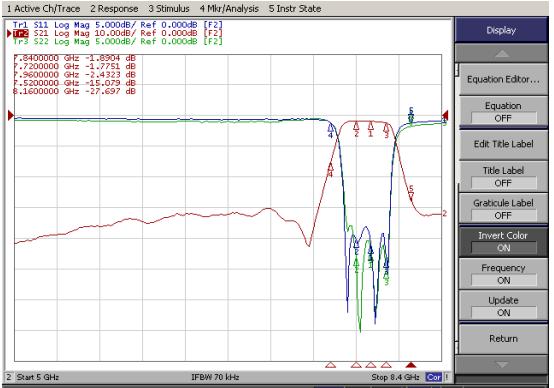This screenshot has width=554, height=388.
Task: Toggle the Frequency display softkey
Action: click(503, 274)
